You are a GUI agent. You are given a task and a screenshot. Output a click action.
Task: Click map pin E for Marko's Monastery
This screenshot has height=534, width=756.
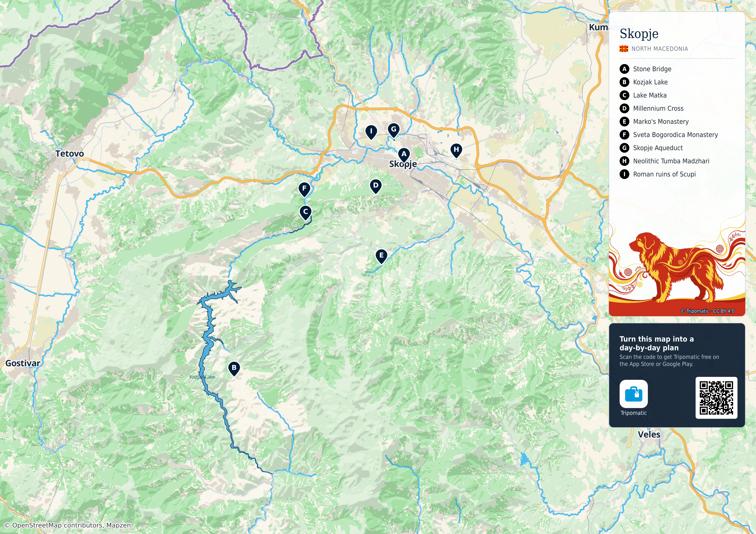coord(381,256)
